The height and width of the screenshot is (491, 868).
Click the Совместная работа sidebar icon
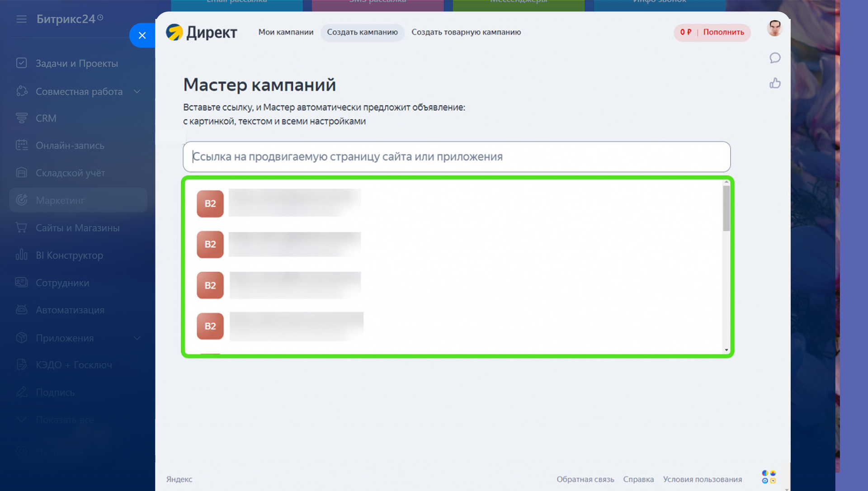(21, 91)
